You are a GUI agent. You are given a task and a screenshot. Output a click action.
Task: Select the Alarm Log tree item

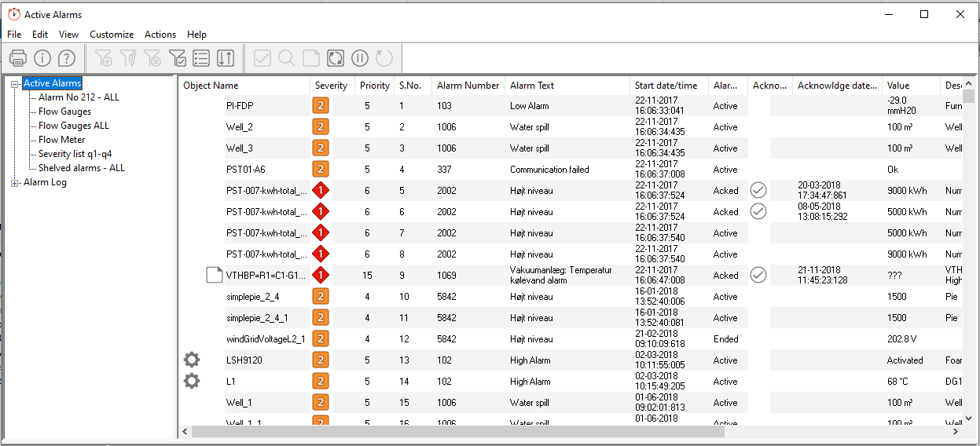pyautogui.click(x=45, y=182)
